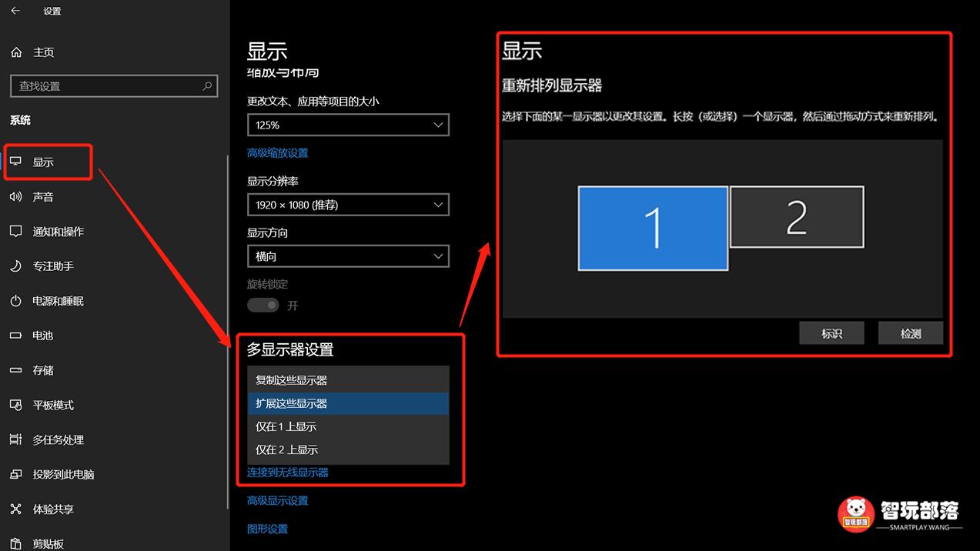This screenshot has height=551, width=980.
Task: Open the 125% scaling dropdown
Action: (x=348, y=125)
